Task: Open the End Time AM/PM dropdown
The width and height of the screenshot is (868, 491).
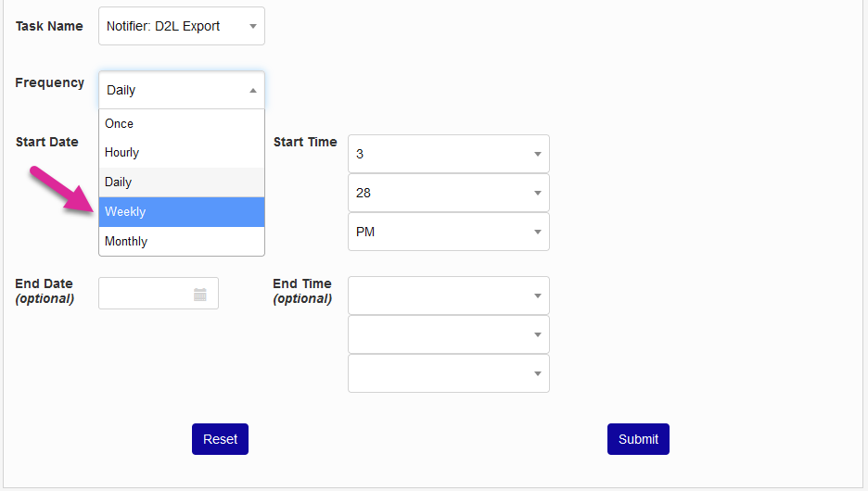Action: coord(448,373)
